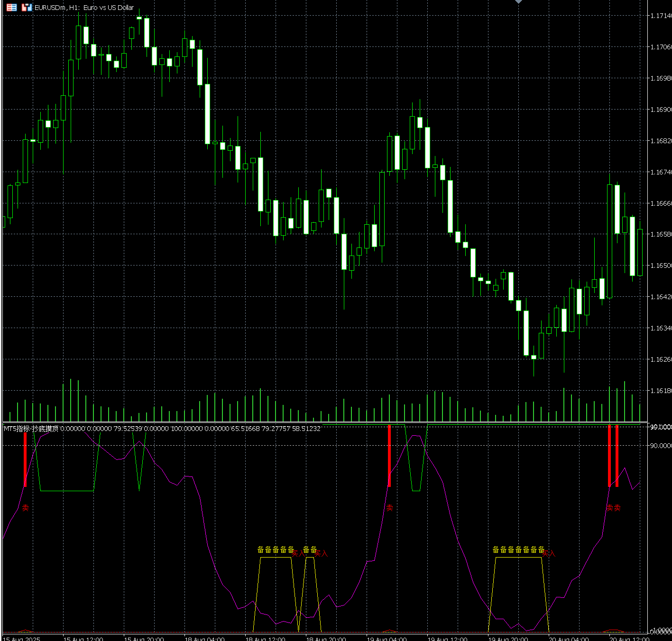Viewport: 672px width, 641px height.
Task: Click the chart shift triangle on top edge
Action: [518, 2]
